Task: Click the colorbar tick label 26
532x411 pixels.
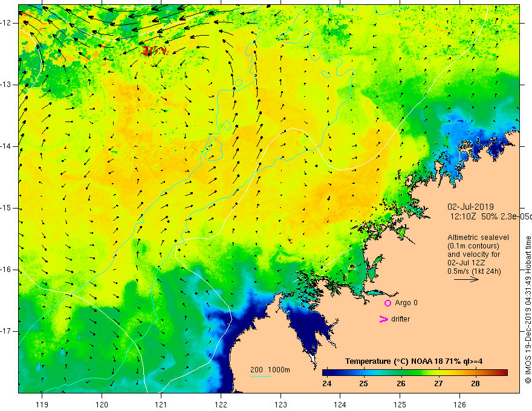Action: click(401, 384)
